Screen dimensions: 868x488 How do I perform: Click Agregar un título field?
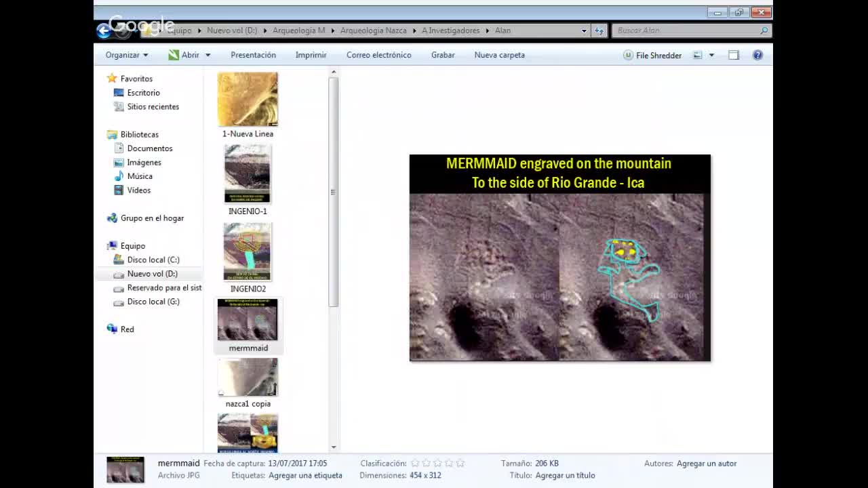pyautogui.click(x=565, y=475)
